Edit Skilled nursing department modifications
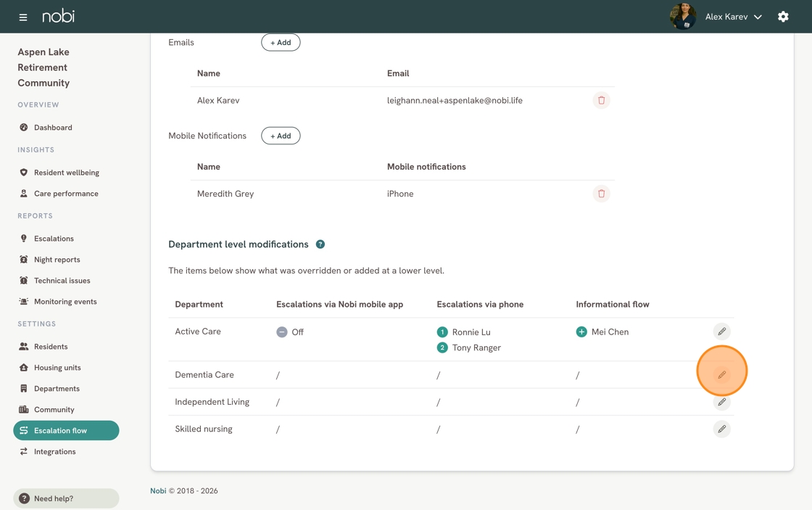 [722, 429]
